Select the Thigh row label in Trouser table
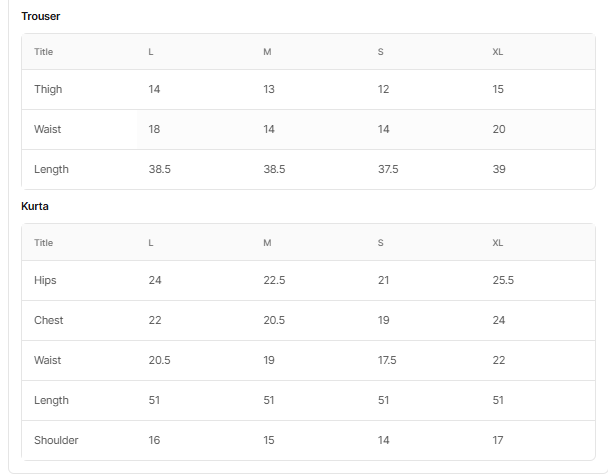610x475 pixels. pyautogui.click(x=48, y=89)
